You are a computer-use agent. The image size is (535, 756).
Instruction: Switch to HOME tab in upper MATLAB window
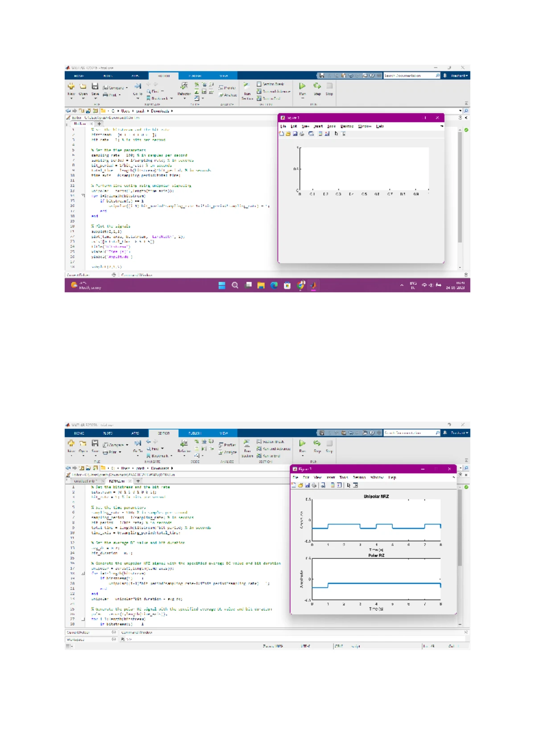78,76
